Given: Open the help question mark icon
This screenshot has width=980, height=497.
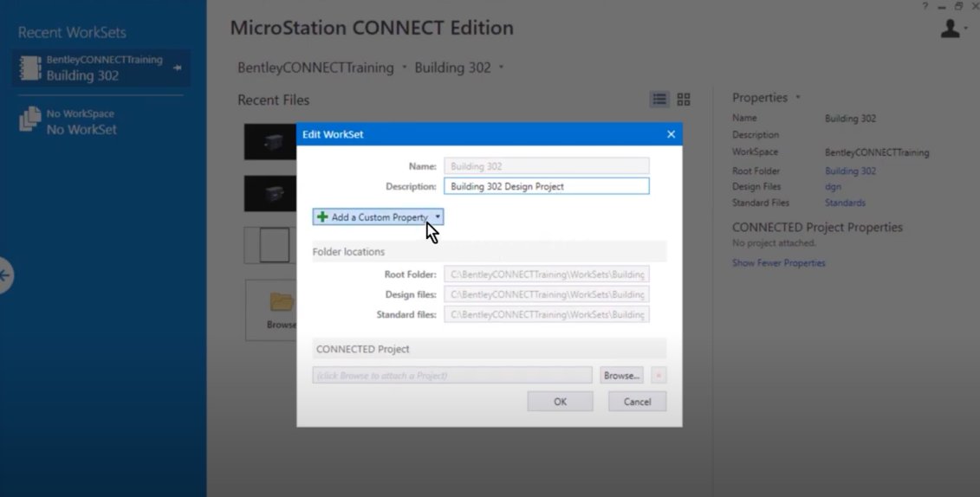Looking at the screenshot, I should [x=925, y=6].
